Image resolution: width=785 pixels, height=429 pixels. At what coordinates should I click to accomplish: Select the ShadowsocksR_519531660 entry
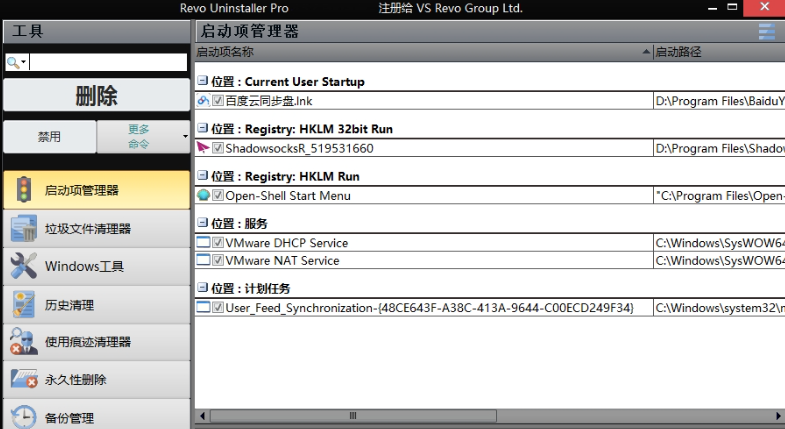[299, 148]
